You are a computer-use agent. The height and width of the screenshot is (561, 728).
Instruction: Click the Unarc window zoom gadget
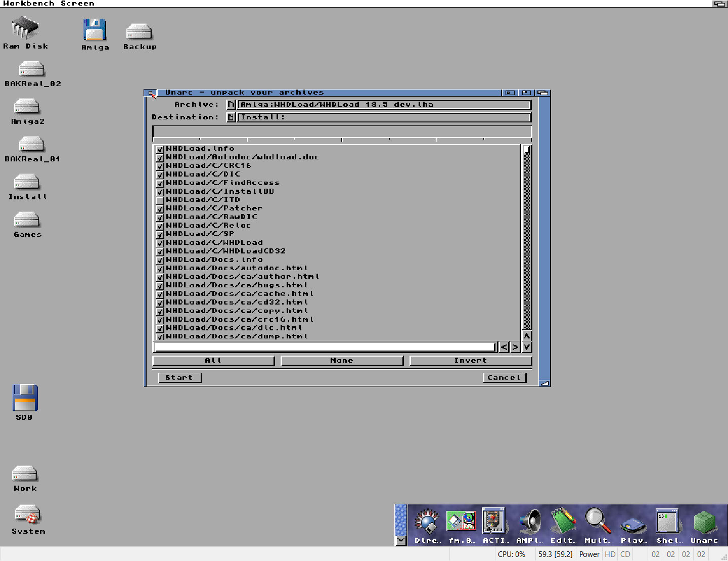pos(526,93)
